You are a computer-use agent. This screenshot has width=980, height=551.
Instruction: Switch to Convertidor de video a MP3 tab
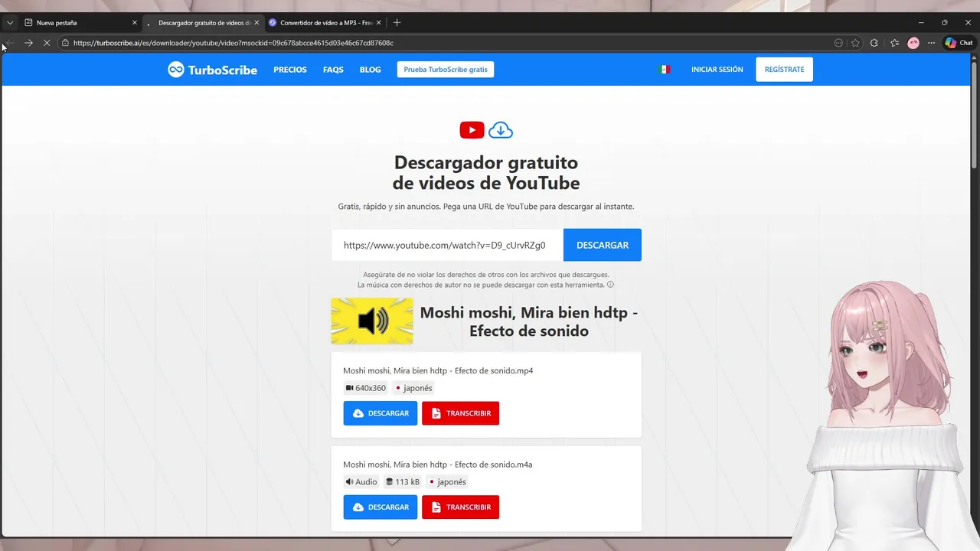325,23
